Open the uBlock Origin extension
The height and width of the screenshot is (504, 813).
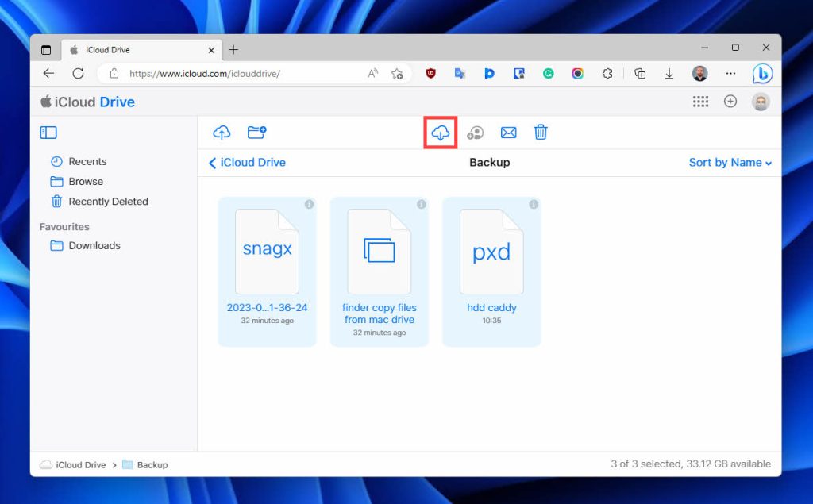pos(430,74)
